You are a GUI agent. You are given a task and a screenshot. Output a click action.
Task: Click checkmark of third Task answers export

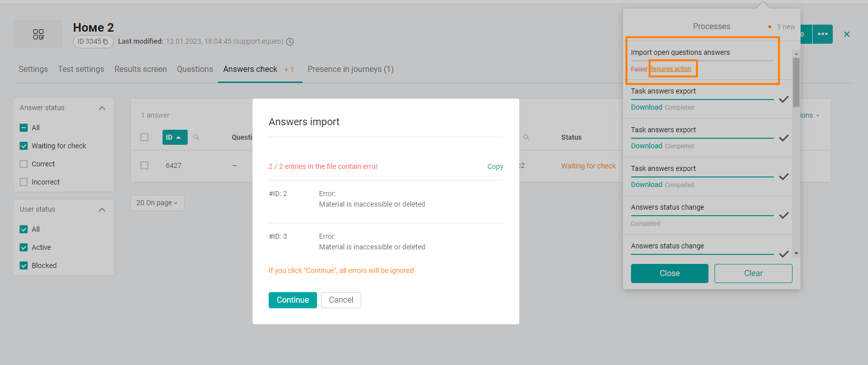click(x=784, y=176)
